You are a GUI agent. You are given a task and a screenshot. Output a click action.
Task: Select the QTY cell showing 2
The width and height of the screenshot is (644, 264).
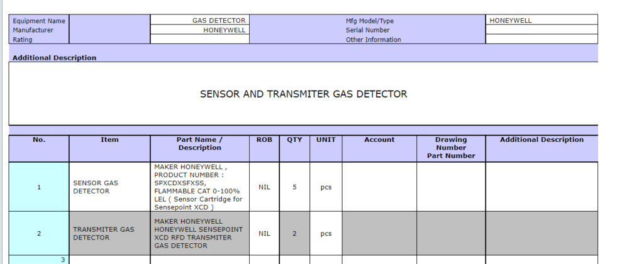click(294, 233)
